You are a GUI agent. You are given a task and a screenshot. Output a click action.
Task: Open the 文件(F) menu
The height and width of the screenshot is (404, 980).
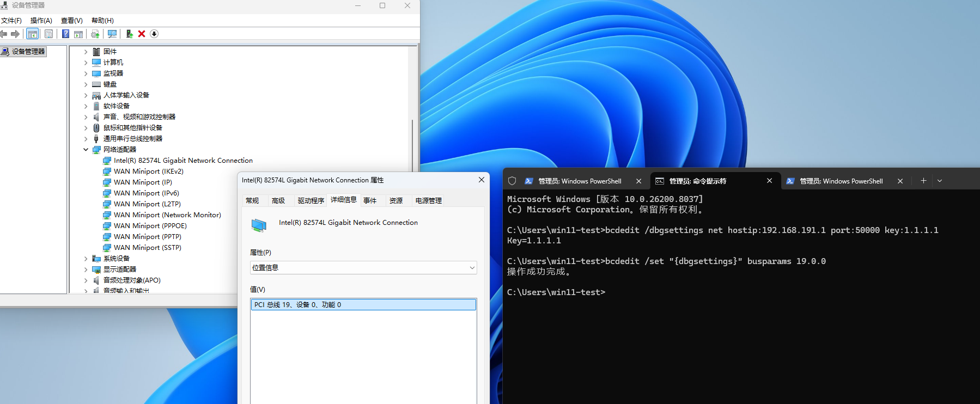[x=11, y=21]
